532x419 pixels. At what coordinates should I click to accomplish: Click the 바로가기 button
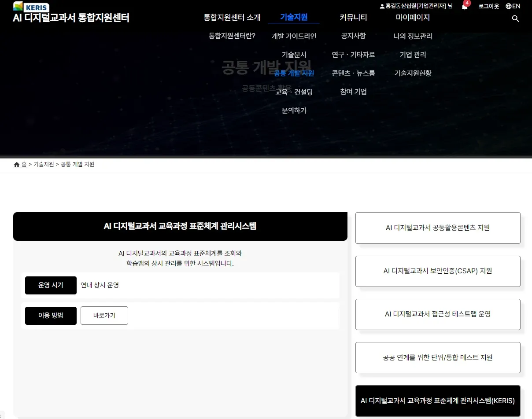[104, 316]
